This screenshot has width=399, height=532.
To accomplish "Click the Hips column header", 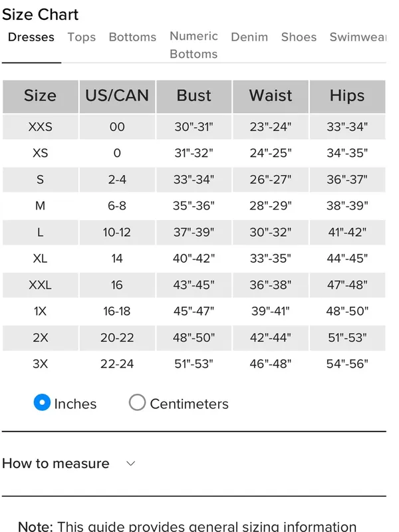I will pos(347,96).
